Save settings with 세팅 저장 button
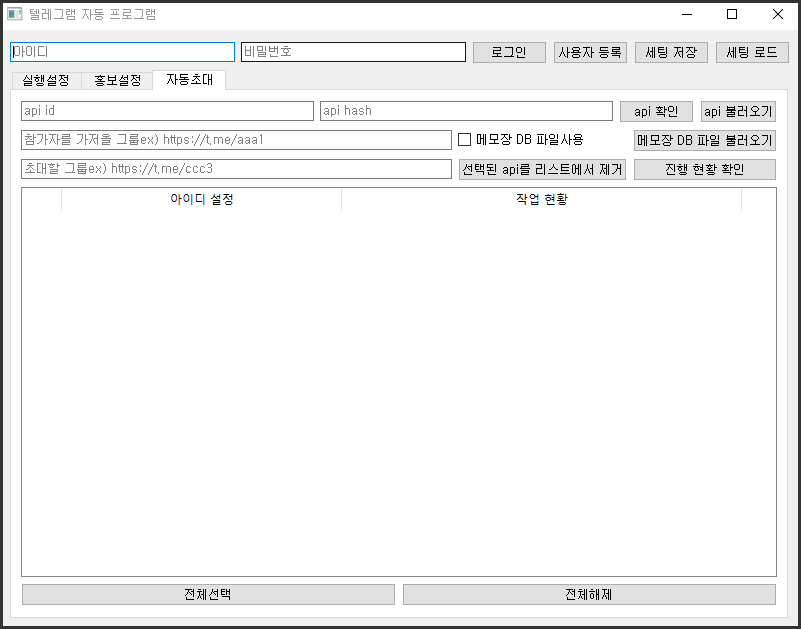Screen dimensions: 801x629 pyautogui.click(x=671, y=53)
